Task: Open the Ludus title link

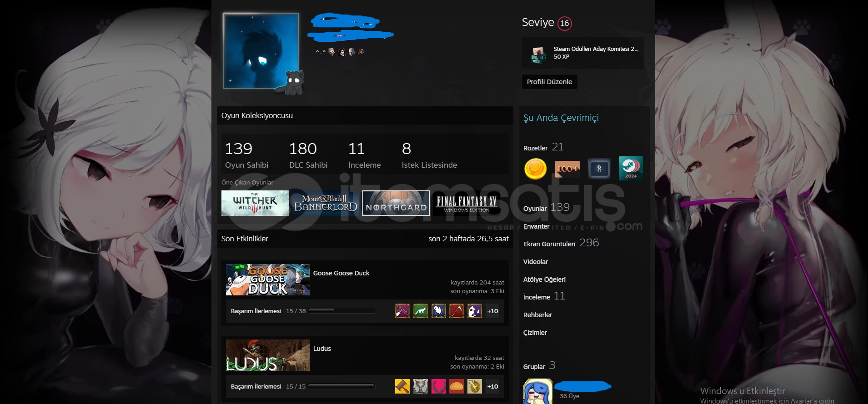Action: [x=322, y=349]
